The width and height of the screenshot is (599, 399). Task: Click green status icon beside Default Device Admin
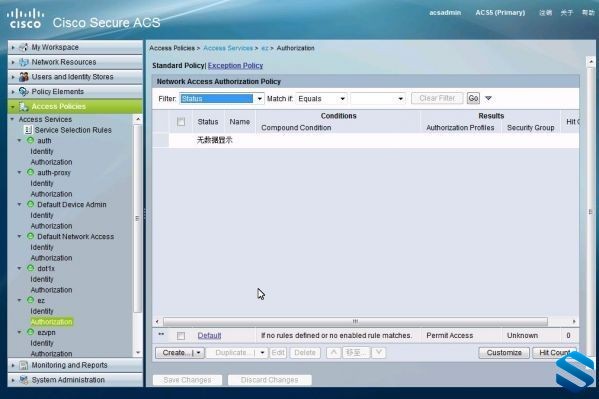pyautogui.click(x=31, y=204)
